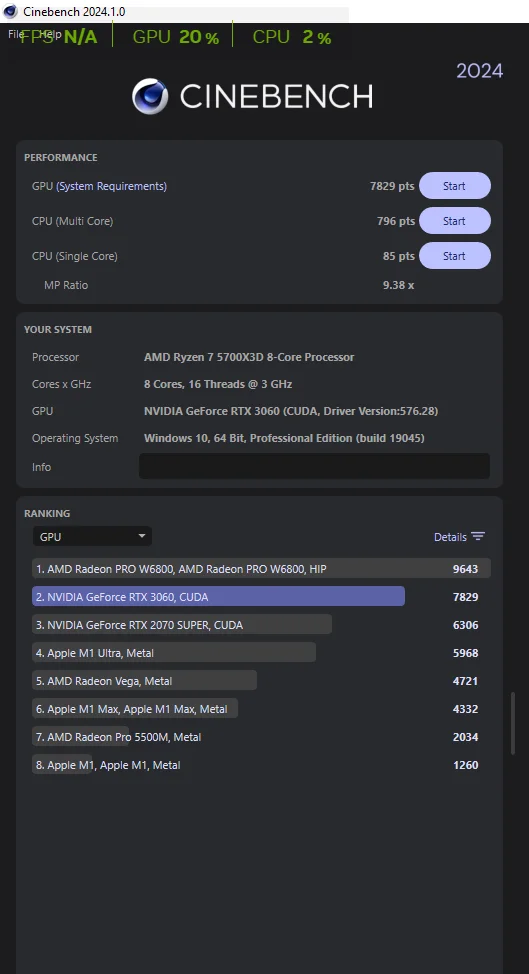Click the ranking dropdown arrow
529x974 pixels.
(x=142, y=536)
